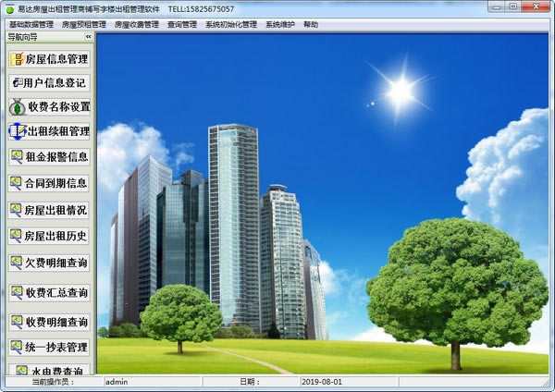555x392 pixels.
Task: Open 房屋出租历史 records
Action: (49, 236)
